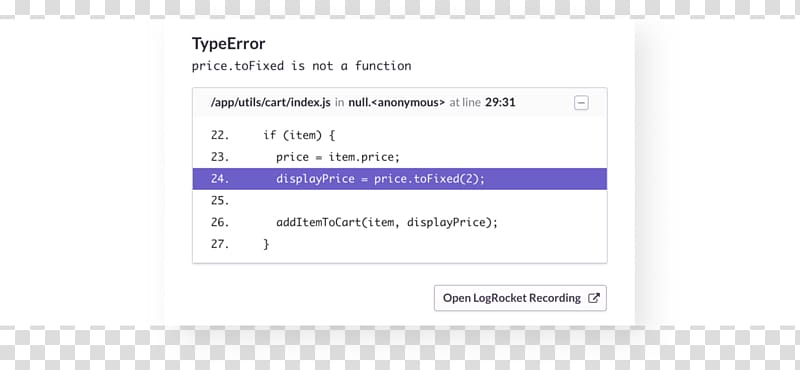The image size is (800, 370).
Task: Click the stack frame header bar
Action: [x=399, y=103]
